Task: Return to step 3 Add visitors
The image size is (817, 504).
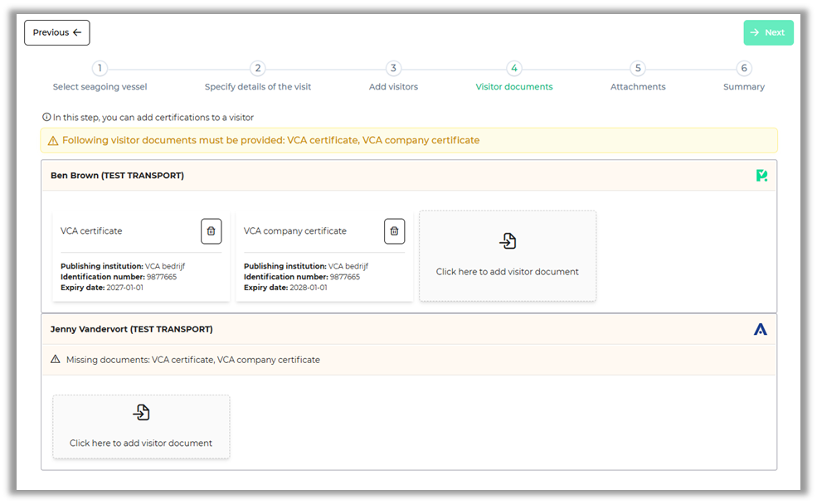Action: tap(393, 69)
